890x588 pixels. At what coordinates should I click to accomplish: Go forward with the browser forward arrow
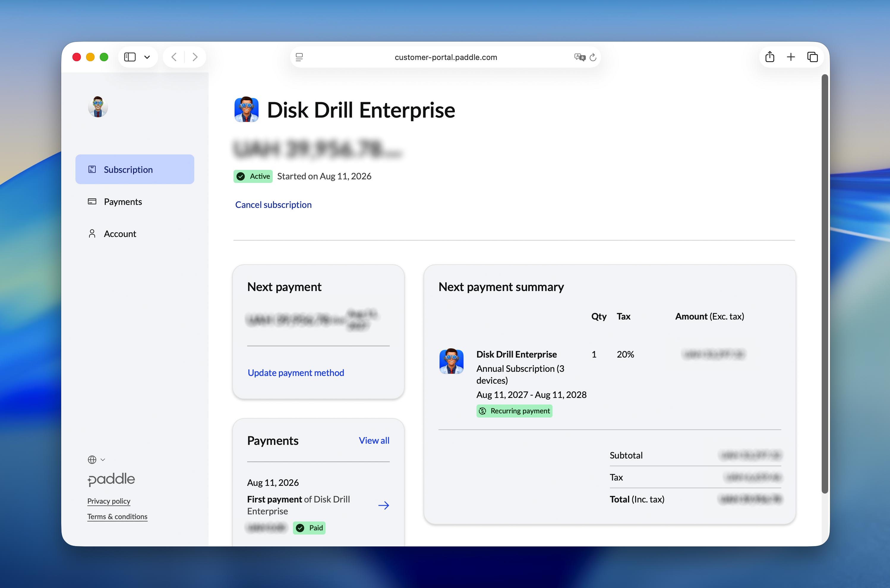click(x=195, y=57)
